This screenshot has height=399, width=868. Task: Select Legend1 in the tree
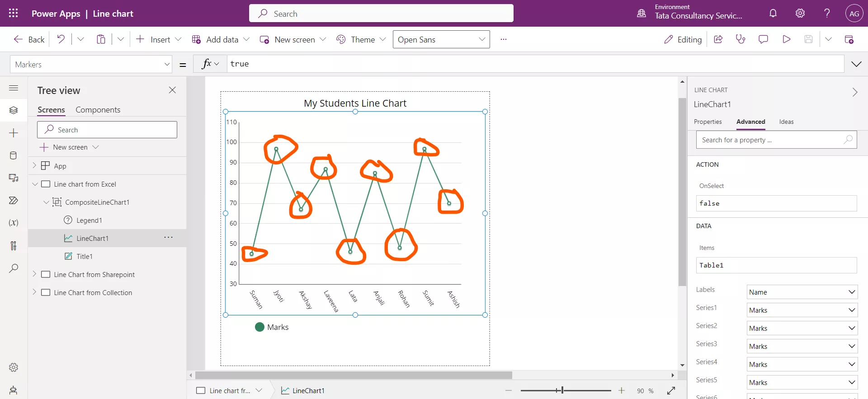coord(89,220)
